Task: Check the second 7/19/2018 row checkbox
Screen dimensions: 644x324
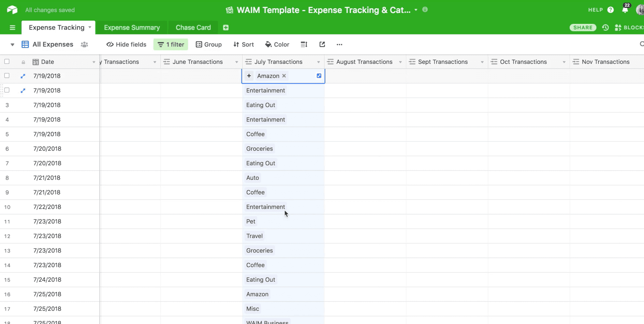Action: (x=7, y=90)
